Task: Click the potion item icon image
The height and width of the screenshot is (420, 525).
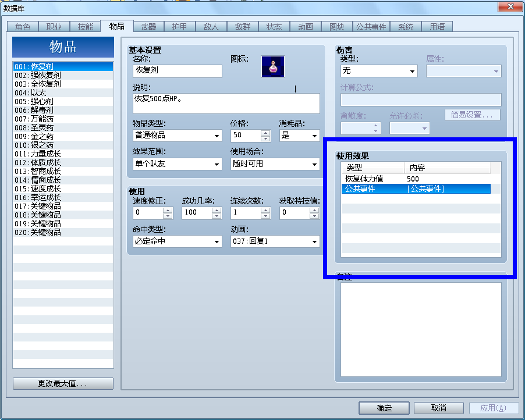Action: click(273, 66)
